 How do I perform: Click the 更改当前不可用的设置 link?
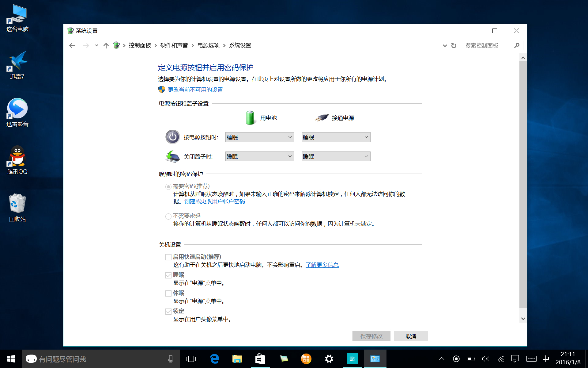(195, 90)
